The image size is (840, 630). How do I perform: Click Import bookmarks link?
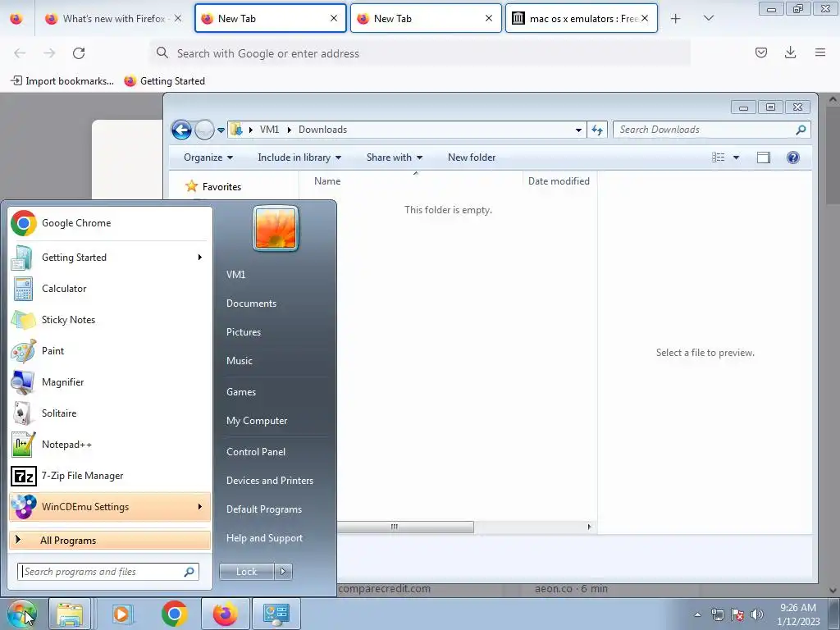[x=62, y=81]
